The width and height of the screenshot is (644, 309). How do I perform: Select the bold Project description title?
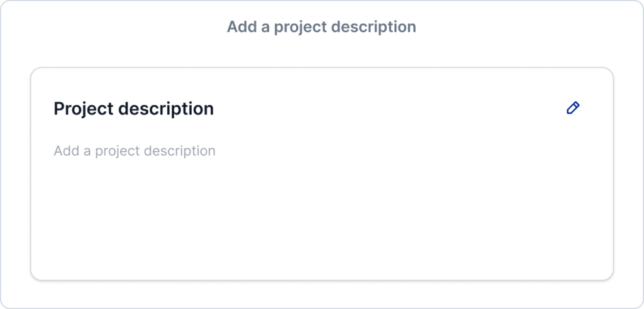click(133, 109)
